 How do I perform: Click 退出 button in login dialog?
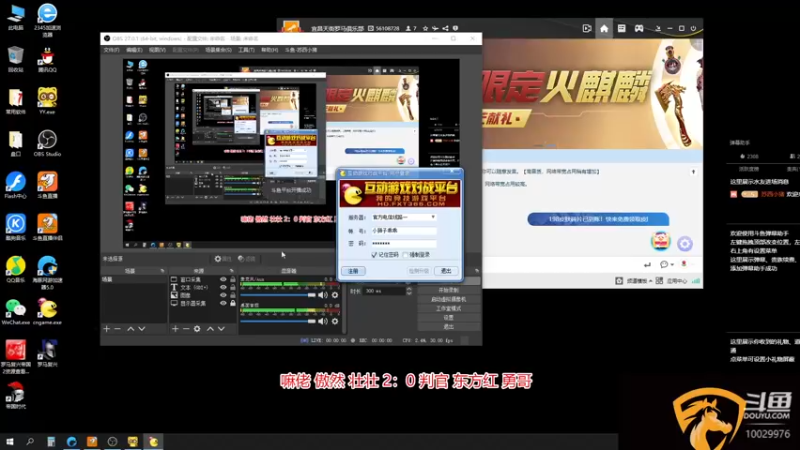446,271
